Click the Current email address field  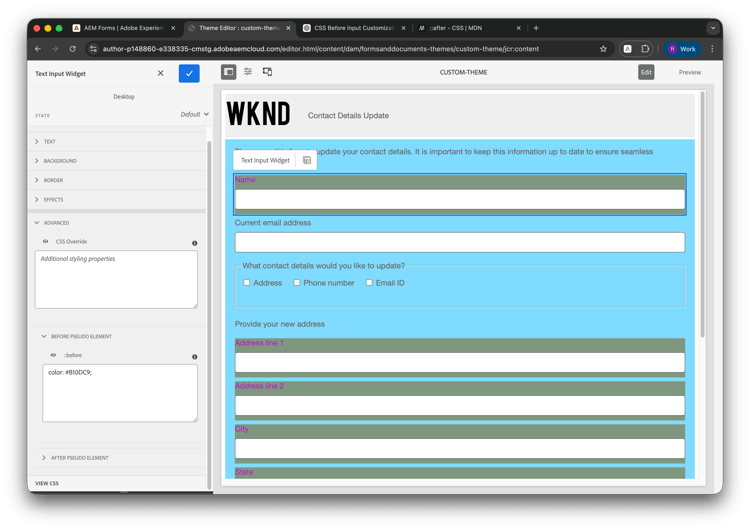pyautogui.click(x=460, y=243)
